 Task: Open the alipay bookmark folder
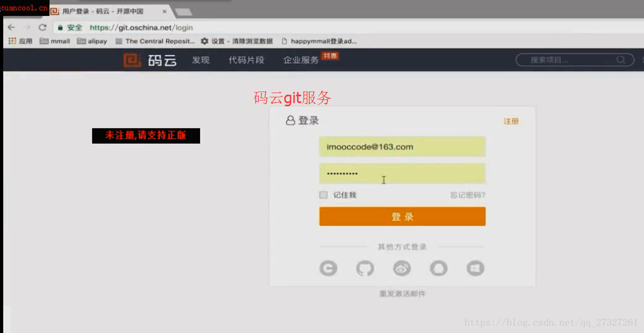92,41
